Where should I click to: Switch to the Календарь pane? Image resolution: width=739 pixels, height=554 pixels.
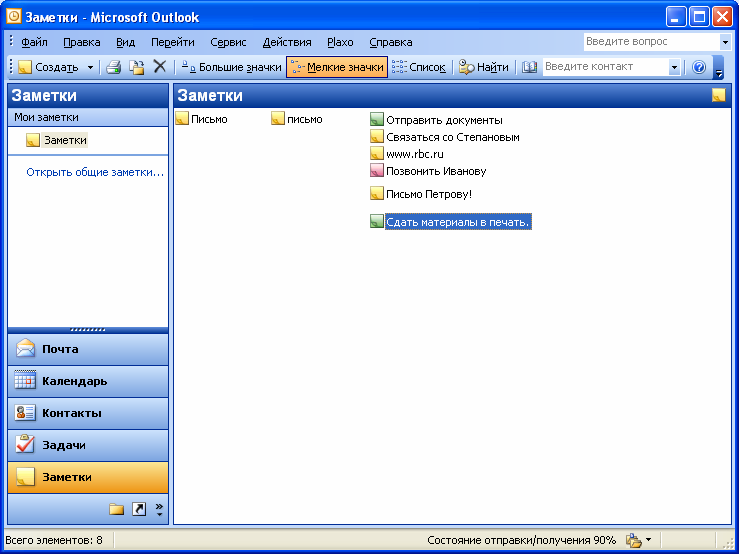click(88, 381)
